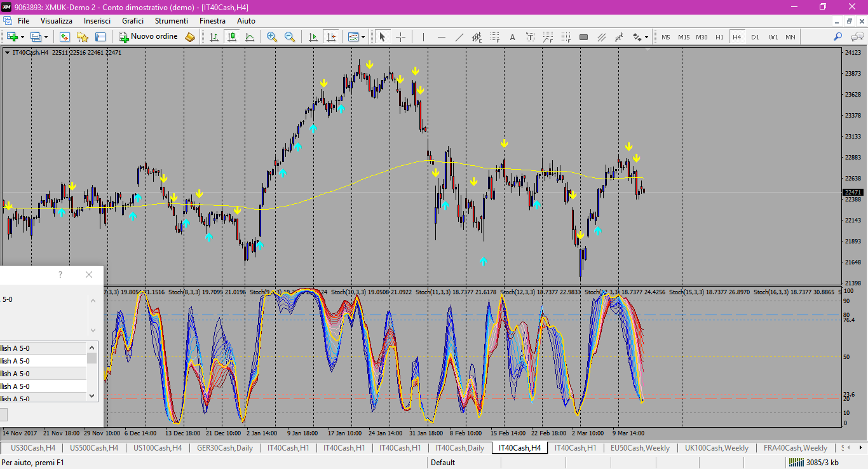Draw a vertical line tool
This screenshot has height=469, width=868.
coord(423,37)
